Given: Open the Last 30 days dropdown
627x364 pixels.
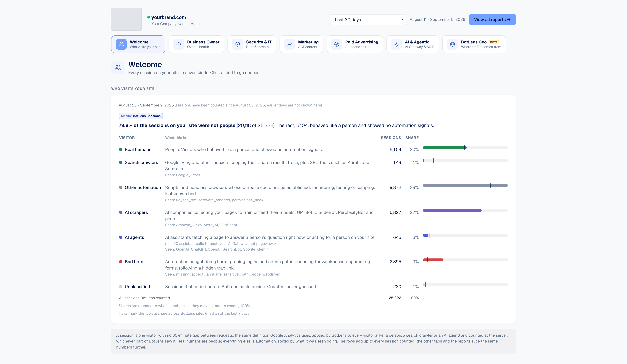Looking at the screenshot, I should pos(368,20).
